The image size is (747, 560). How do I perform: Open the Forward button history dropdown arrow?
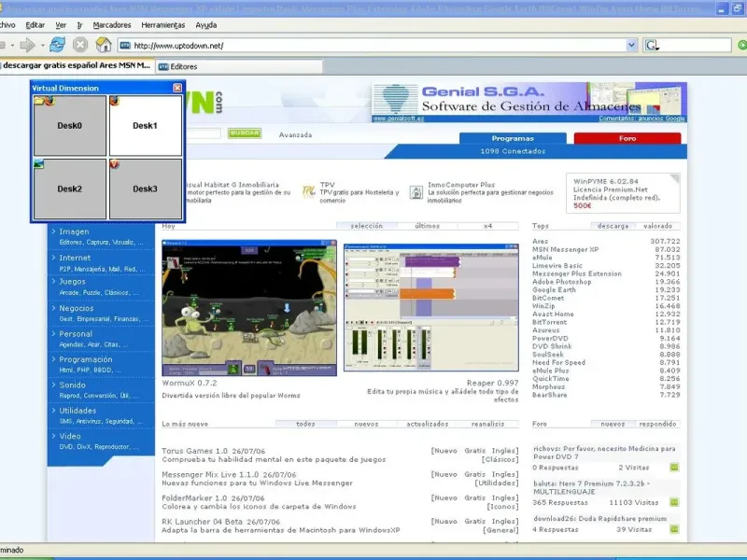tap(42, 45)
